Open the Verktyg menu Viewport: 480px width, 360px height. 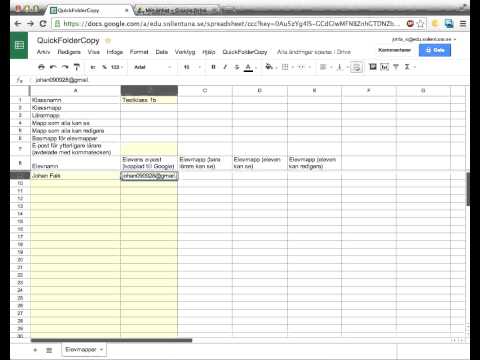[185, 52]
